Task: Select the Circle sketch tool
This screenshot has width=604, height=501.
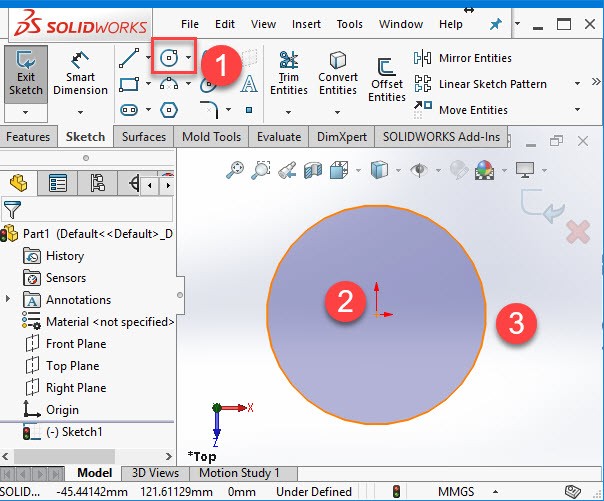Action: tap(169, 58)
